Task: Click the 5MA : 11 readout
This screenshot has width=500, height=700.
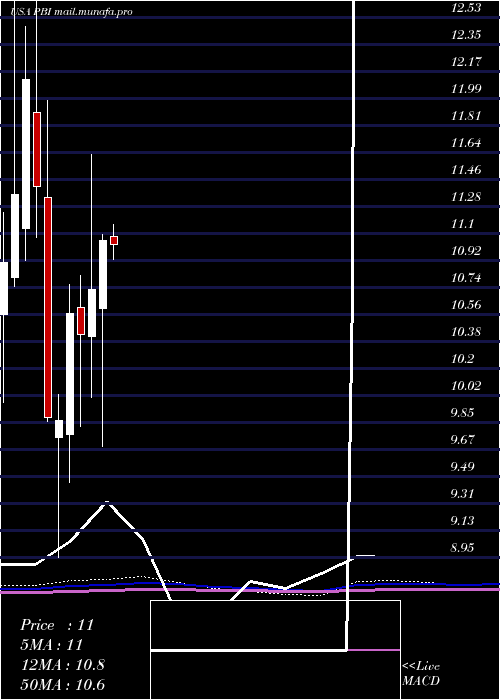Action: coord(52,645)
